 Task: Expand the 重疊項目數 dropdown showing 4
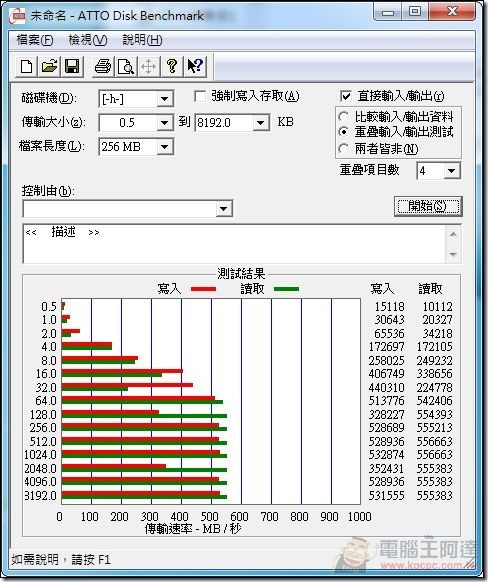tap(452, 171)
